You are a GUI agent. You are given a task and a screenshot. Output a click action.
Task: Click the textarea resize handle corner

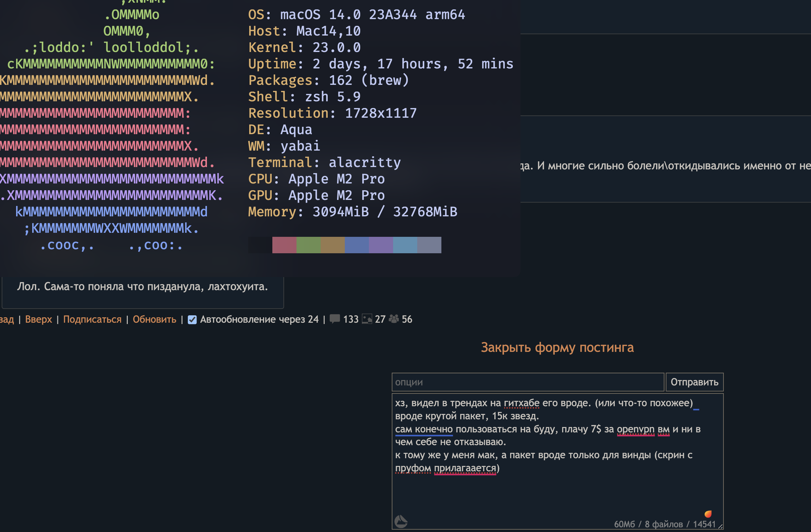click(x=720, y=527)
